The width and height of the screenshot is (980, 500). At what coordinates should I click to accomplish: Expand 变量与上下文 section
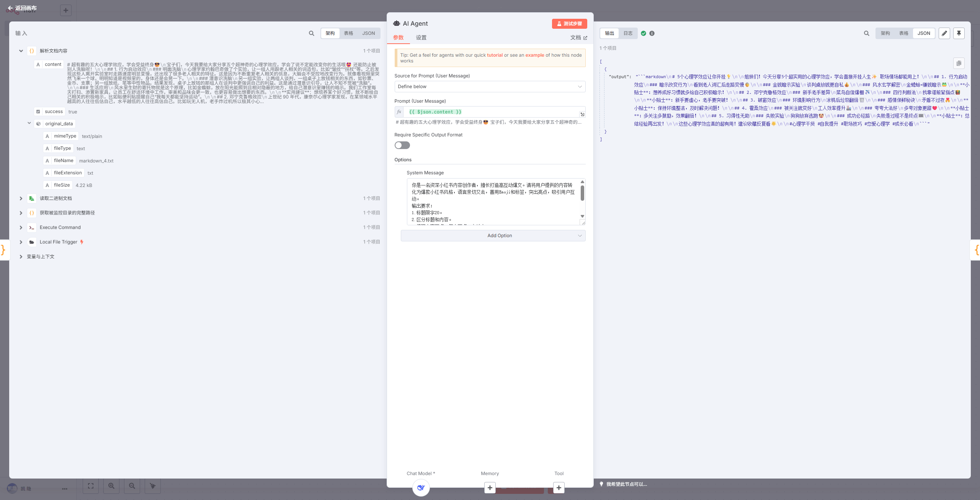21,257
